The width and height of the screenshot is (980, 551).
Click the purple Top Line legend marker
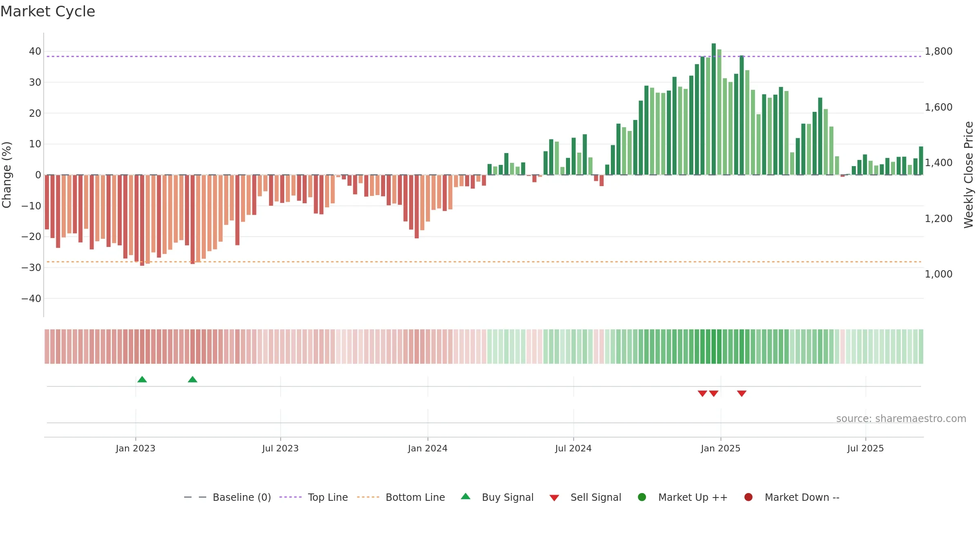(290, 497)
